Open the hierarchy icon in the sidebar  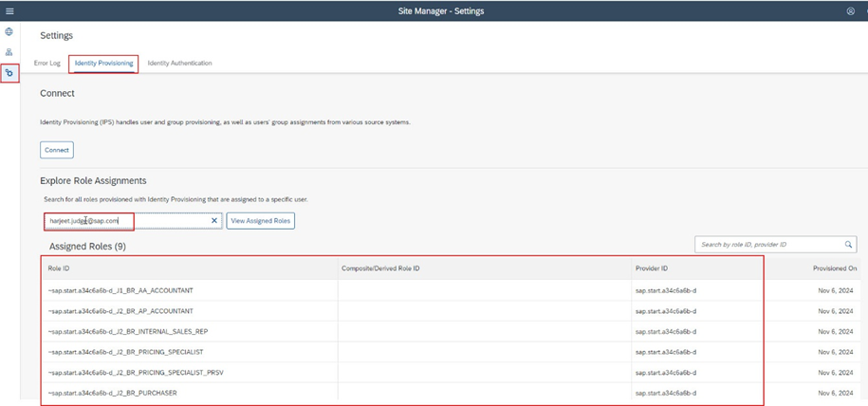[x=9, y=52]
